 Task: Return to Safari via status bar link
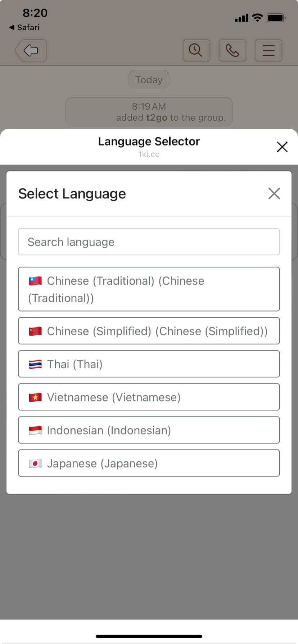point(24,27)
